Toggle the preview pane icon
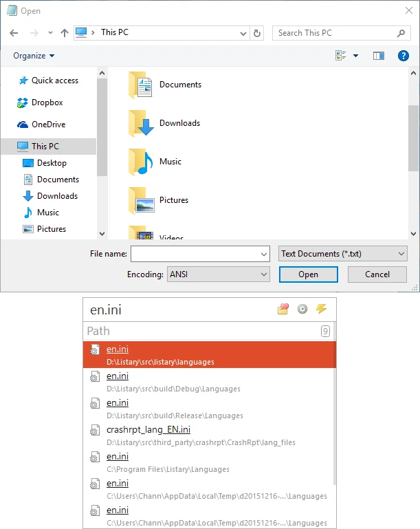Viewport: 420px width, 529px height. coord(378,56)
